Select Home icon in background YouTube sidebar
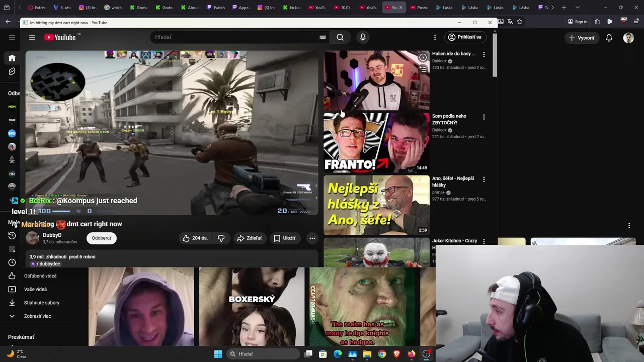 [x=12, y=58]
